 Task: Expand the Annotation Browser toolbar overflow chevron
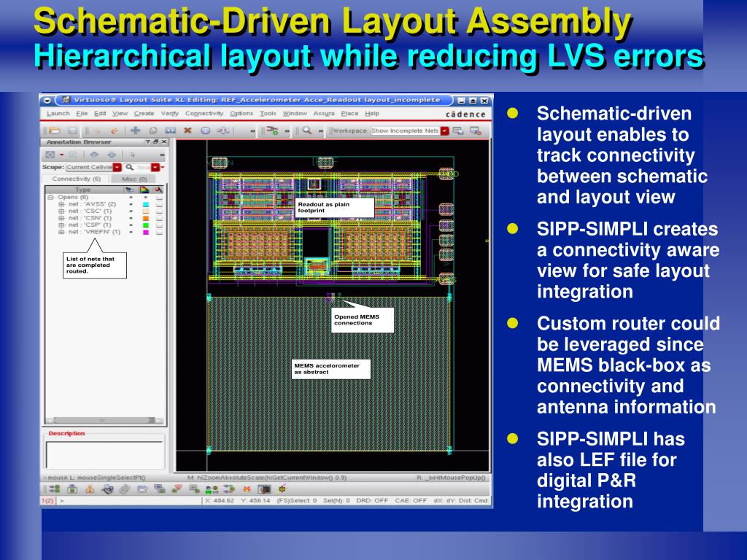(x=161, y=155)
